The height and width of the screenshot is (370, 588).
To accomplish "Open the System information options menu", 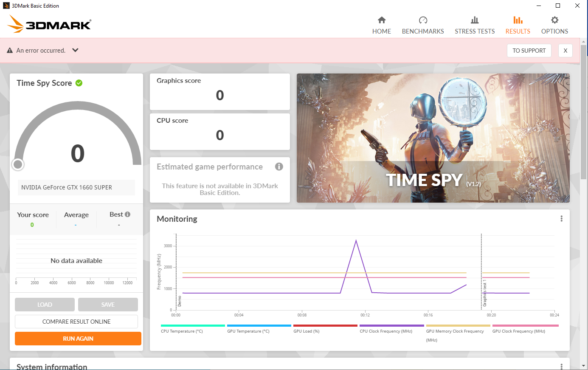I will [561, 366].
